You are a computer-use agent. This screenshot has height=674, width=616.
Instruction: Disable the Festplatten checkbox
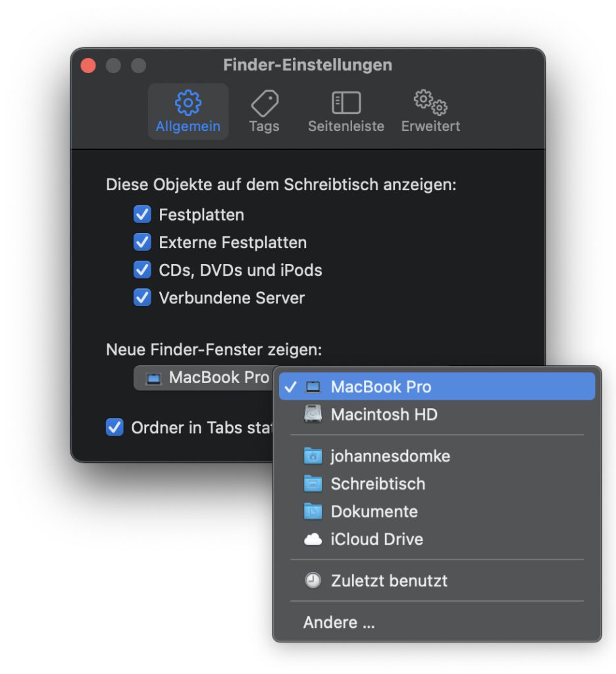141,214
